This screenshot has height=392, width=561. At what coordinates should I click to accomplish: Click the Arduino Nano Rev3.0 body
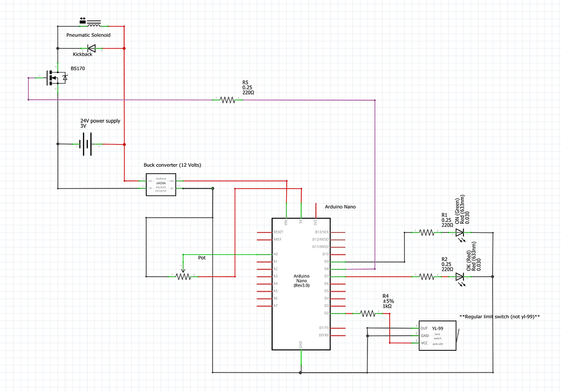(300, 282)
